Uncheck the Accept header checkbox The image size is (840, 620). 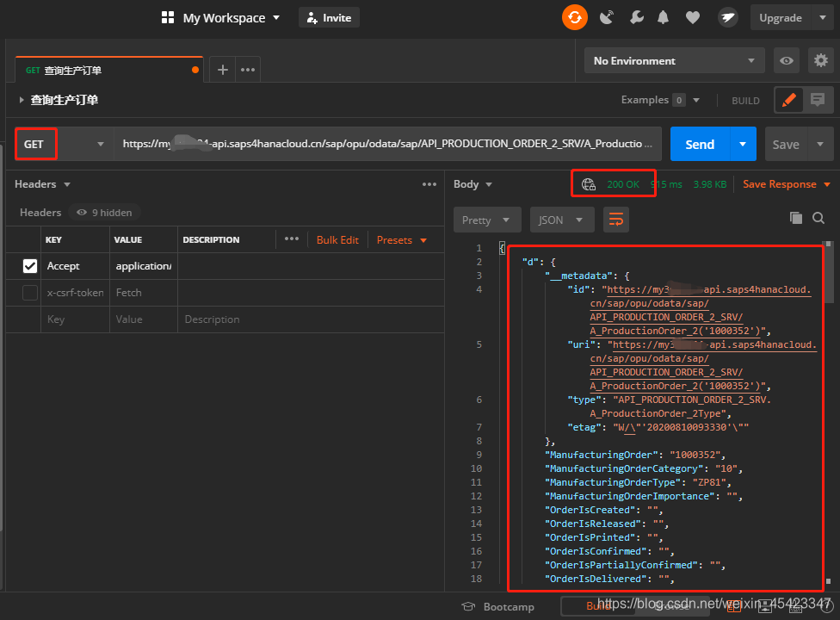(x=30, y=266)
